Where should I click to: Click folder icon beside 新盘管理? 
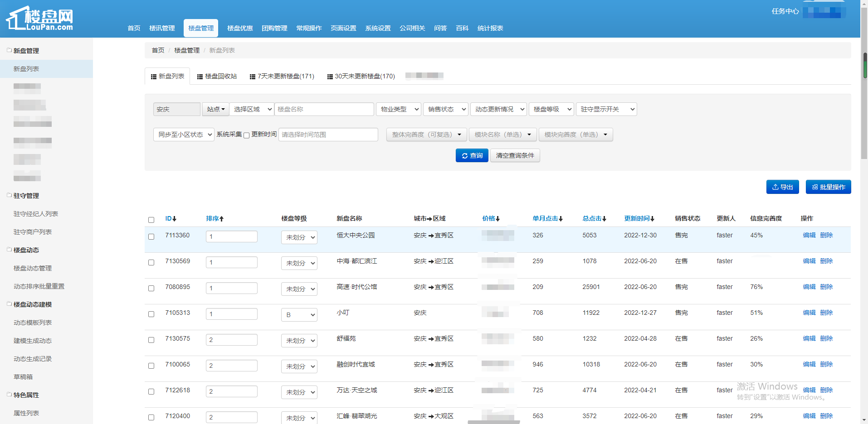(9, 50)
